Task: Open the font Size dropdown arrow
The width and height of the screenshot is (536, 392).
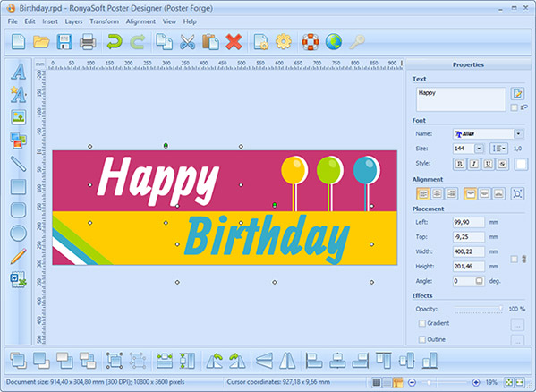Action: point(479,149)
